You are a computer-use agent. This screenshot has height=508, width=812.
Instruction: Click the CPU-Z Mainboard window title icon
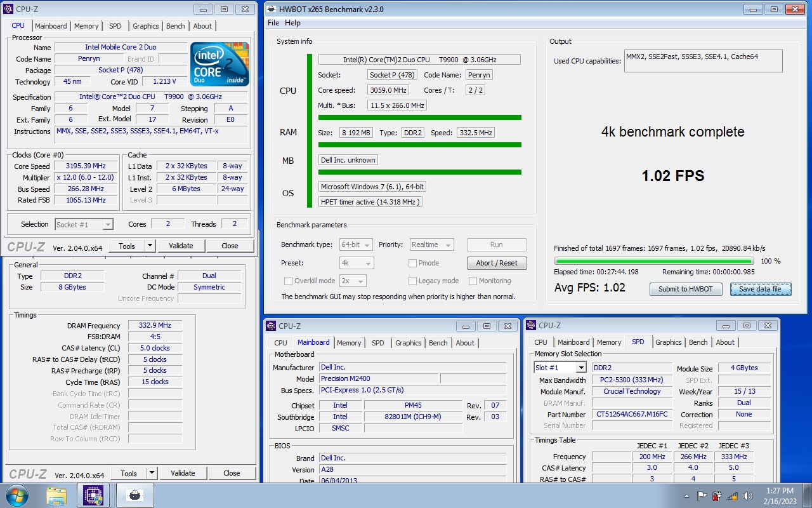point(271,326)
